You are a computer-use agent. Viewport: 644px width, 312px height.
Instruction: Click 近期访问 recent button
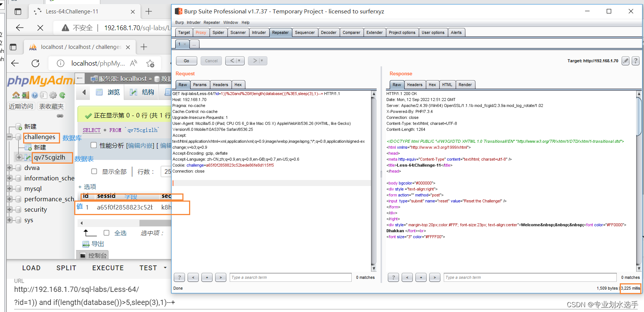coord(21,106)
